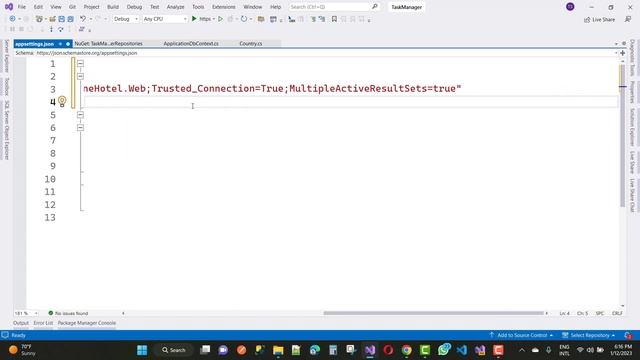
Task: Click the SPC indentation indicator
Action: pyautogui.click(x=600, y=313)
